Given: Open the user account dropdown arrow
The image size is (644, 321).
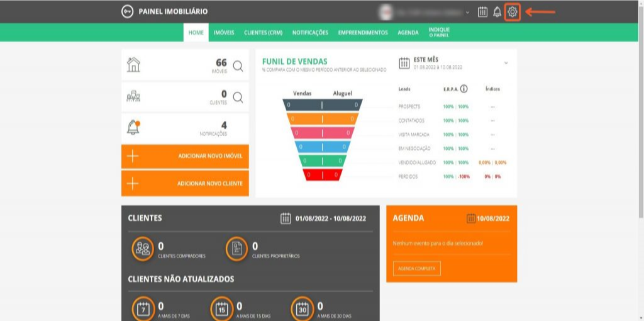Looking at the screenshot, I should [467, 13].
